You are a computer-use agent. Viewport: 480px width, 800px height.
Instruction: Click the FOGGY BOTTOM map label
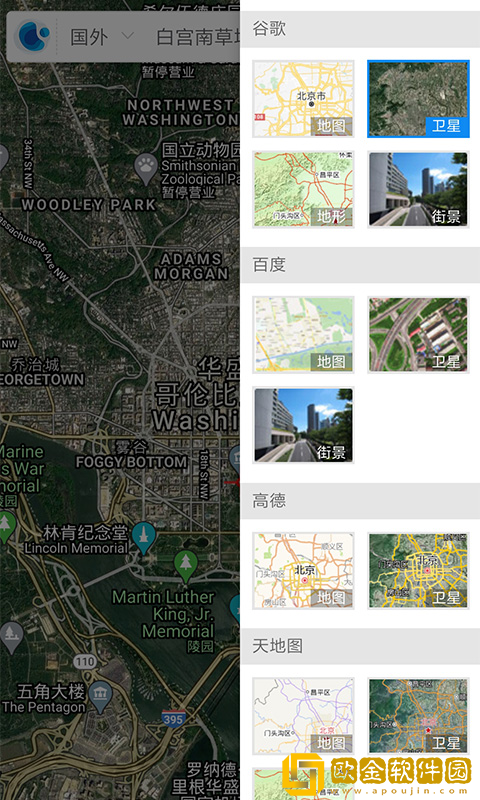click(132, 462)
